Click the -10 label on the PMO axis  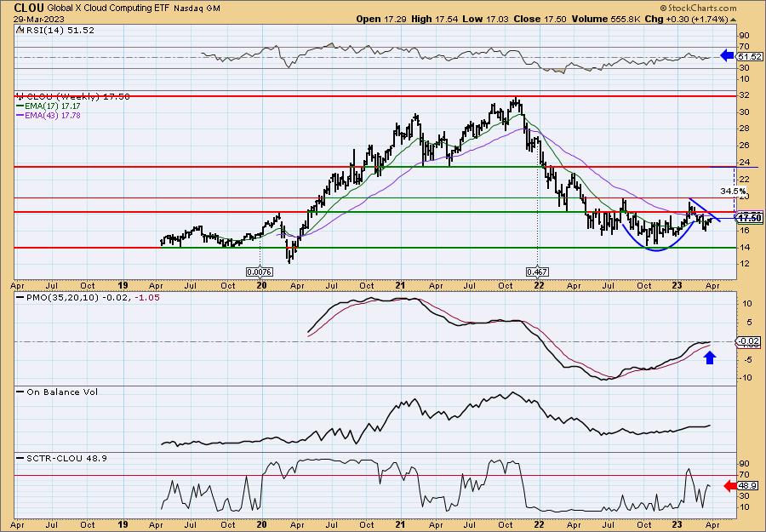tap(744, 378)
